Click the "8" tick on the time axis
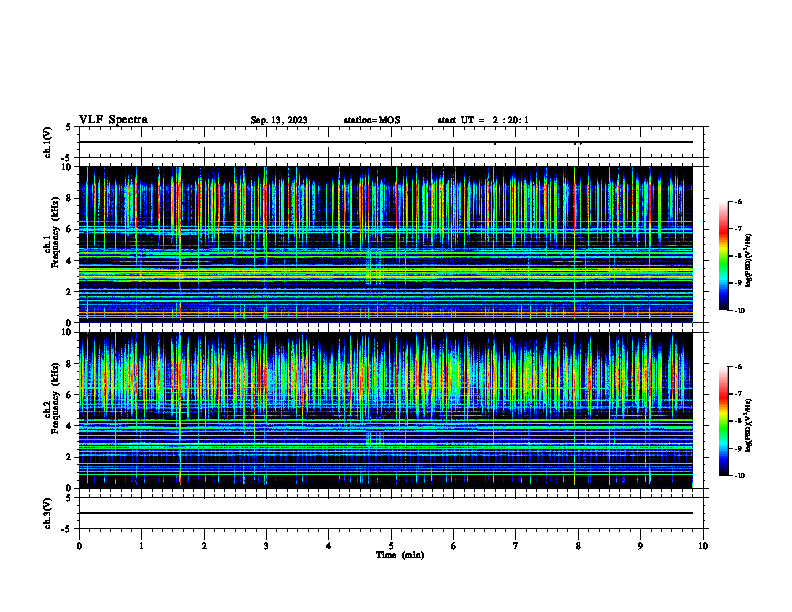The width and height of the screenshot is (792, 612). [578, 546]
